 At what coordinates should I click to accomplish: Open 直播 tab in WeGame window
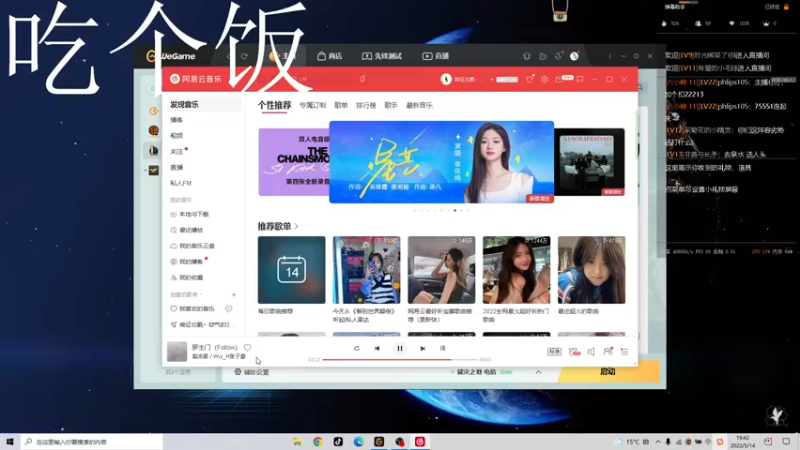436,56
